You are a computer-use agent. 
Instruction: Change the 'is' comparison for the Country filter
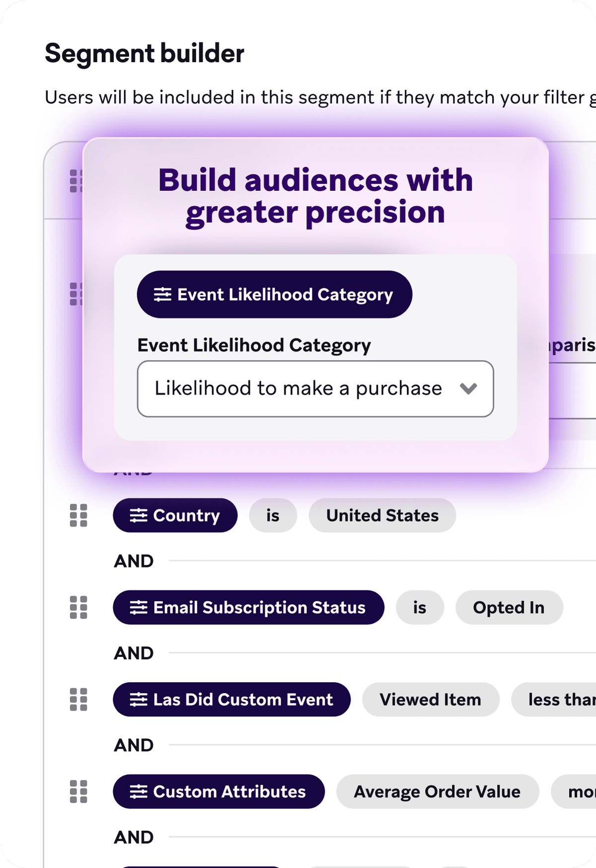click(x=272, y=515)
